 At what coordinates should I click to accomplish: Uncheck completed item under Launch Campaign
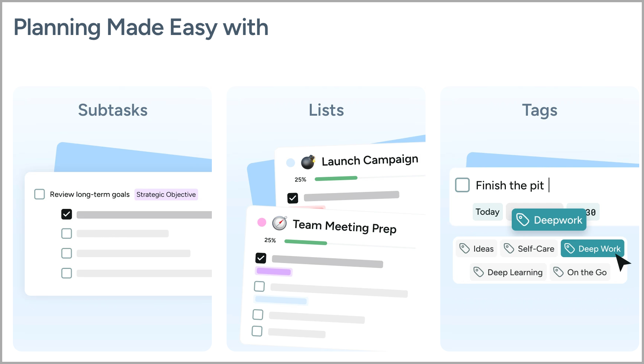pos(293,198)
